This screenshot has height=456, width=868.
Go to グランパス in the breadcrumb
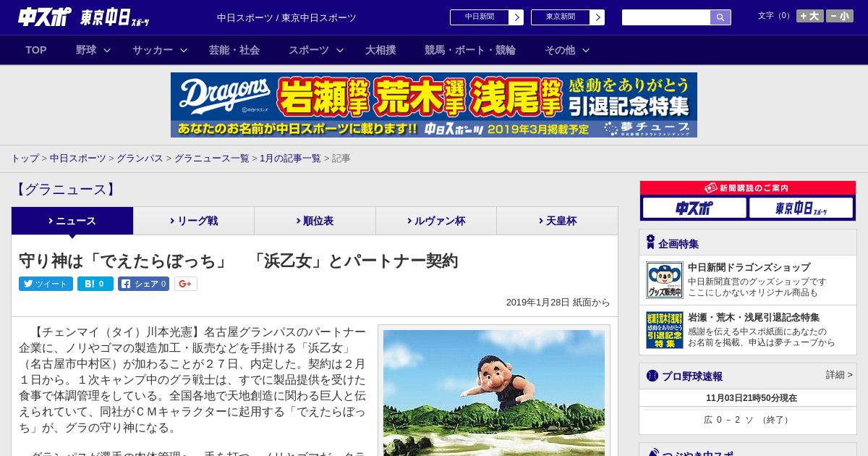[x=140, y=159]
